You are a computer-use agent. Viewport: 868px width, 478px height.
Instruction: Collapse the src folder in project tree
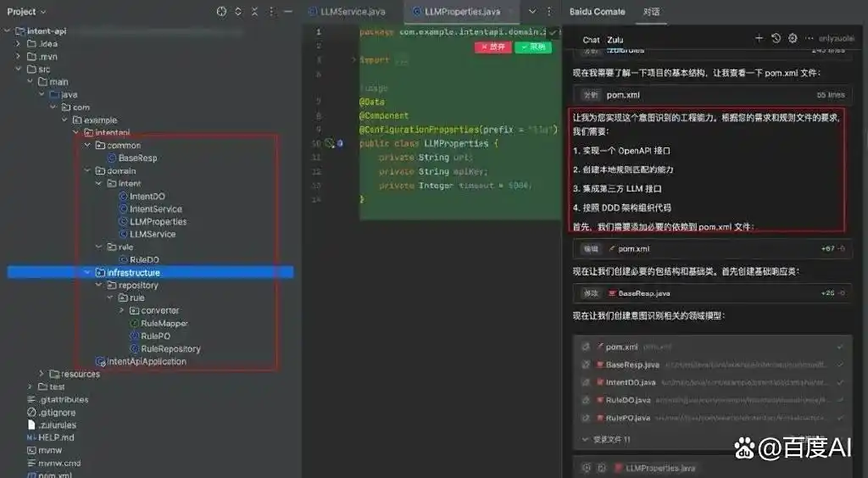(19, 69)
